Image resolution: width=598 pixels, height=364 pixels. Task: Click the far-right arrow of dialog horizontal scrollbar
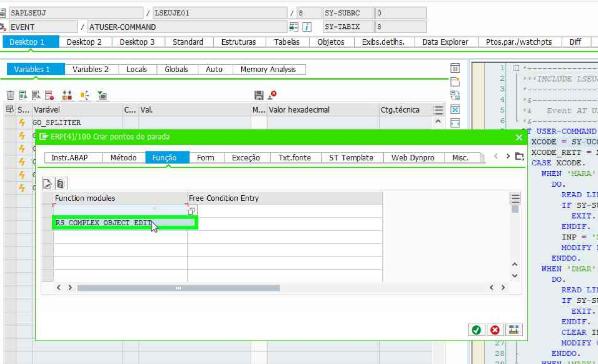[x=503, y=287]
